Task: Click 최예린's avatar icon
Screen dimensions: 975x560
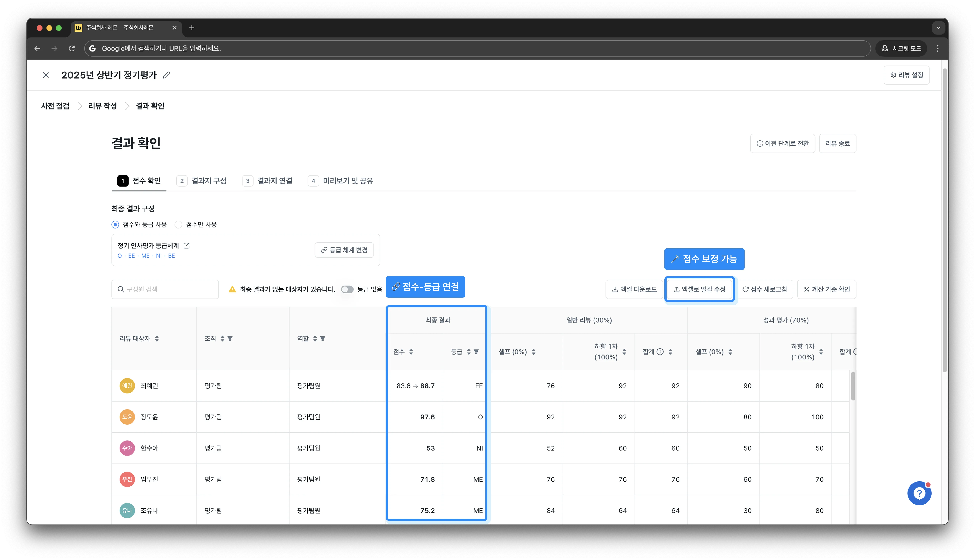Action: pyautogui.click(x=127, y=385)
